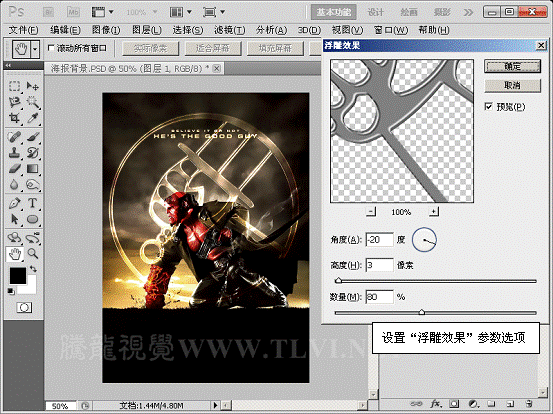Select the Brush tool
The image size is (553, 414).
pyautogui.click(x=32, y=137)
